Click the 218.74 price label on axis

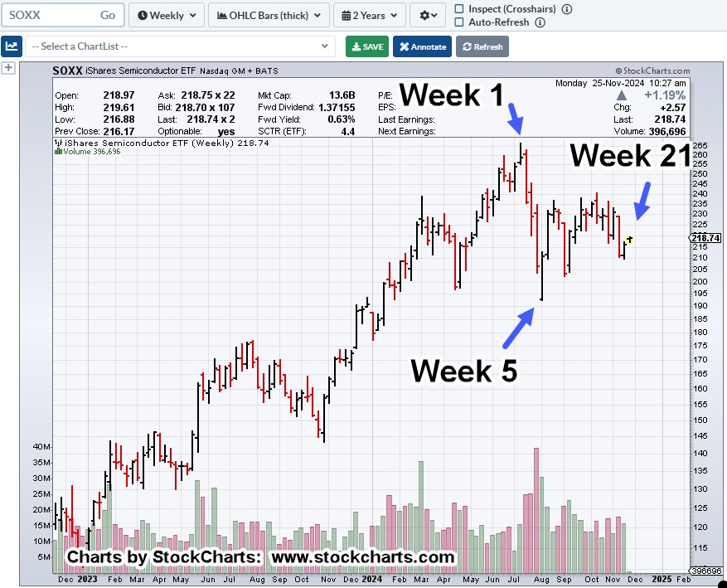(x=705, y=238)
